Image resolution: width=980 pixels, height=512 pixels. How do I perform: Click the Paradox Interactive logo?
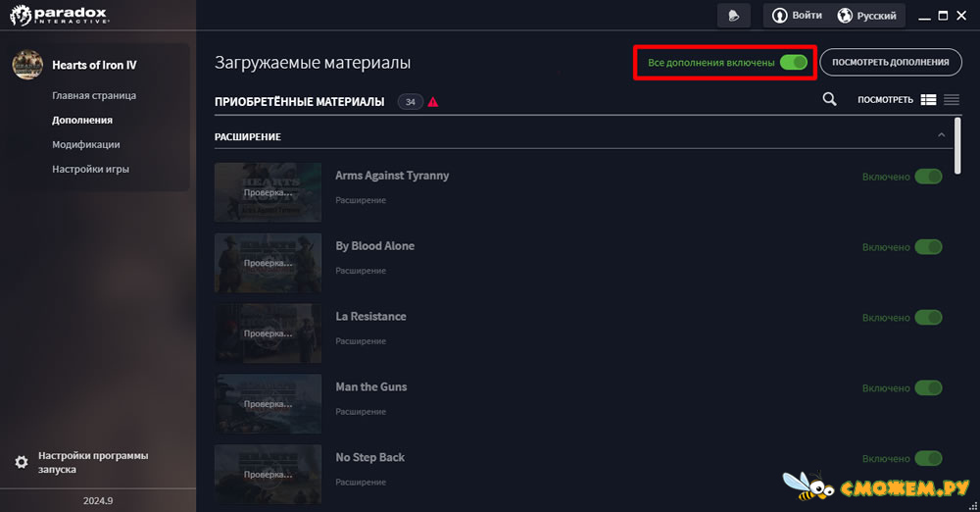pos(60,15)
